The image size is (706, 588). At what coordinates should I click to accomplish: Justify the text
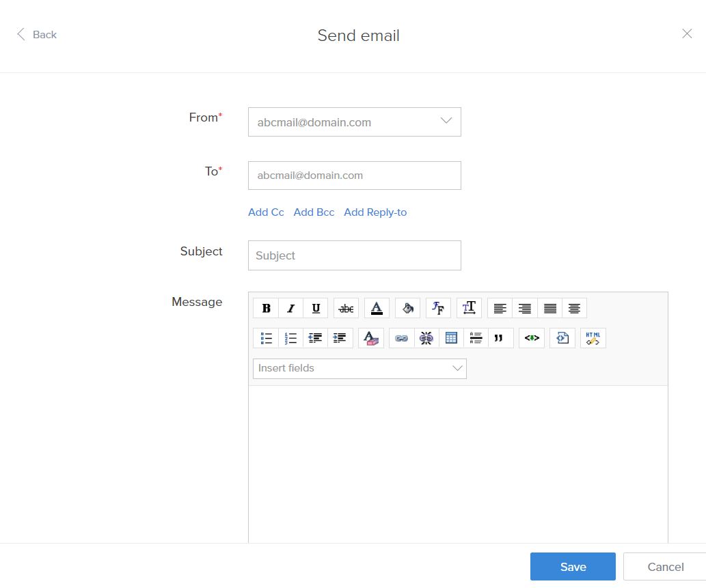[549, 308]
